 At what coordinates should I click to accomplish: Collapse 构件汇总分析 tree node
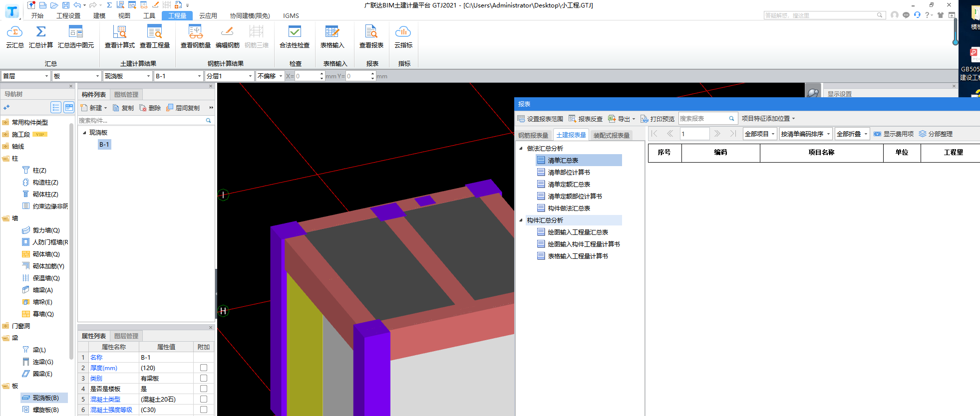521,220
